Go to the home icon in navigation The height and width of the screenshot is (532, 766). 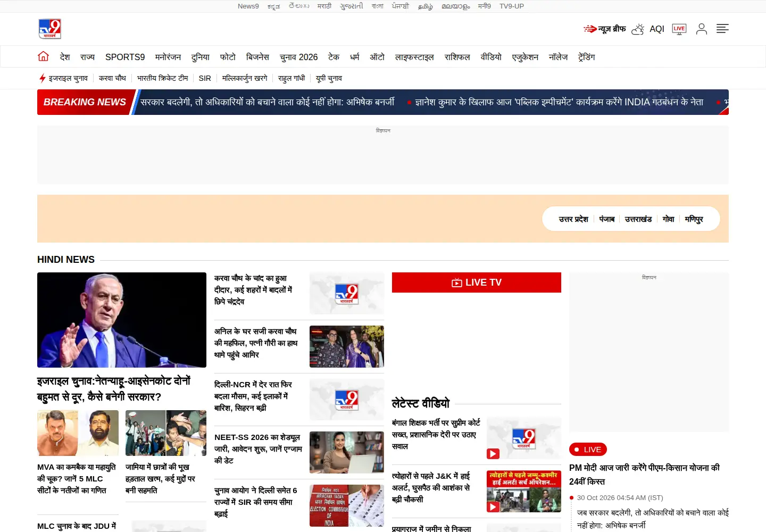coord(44,56)
